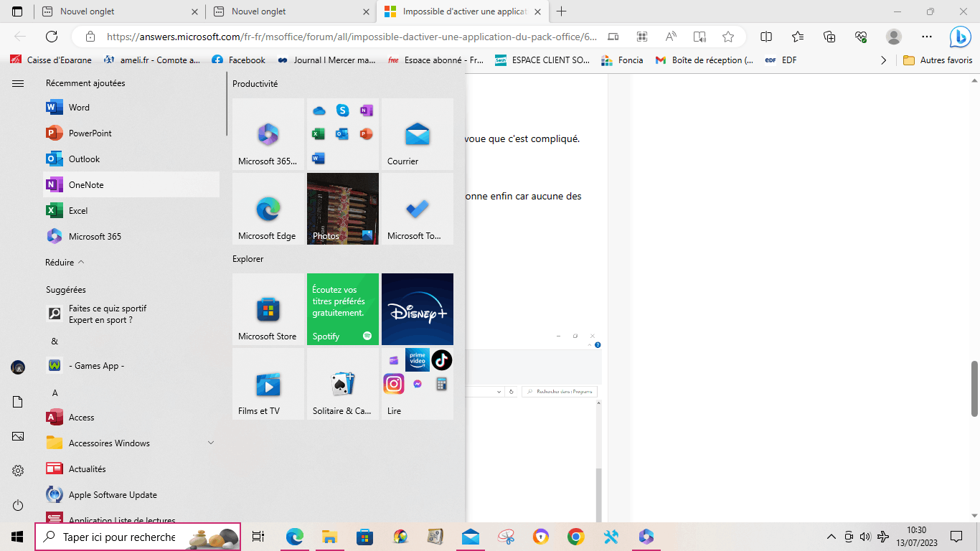980x551 pixels.
Task: Reload the current page
Action: click(52, 37)
